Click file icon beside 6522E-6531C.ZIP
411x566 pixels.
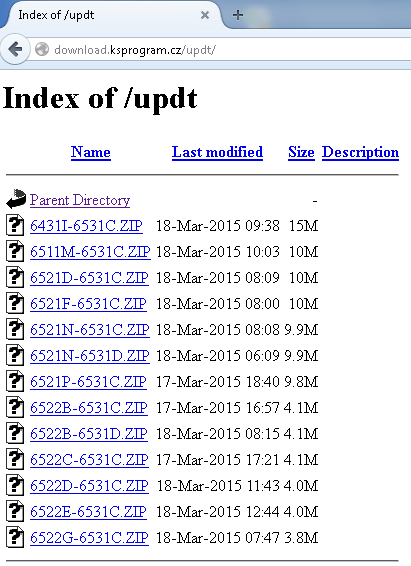click(x=15, y=511)
